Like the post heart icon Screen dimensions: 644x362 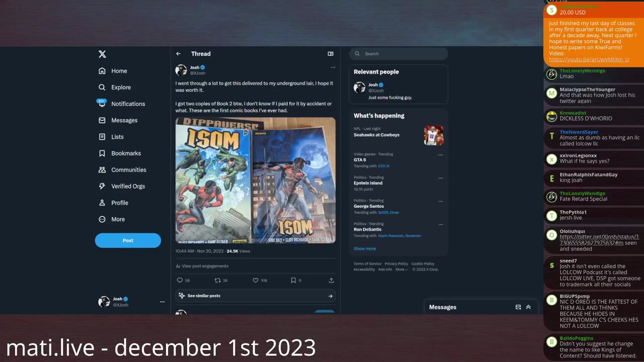[256, 281]
